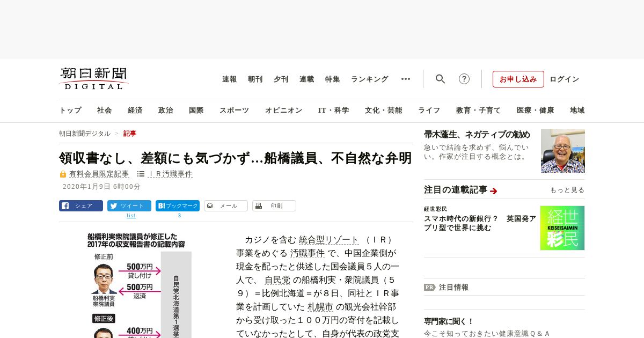Select the オピニオン category tab
Viewport: 644px width, 338px height.
click(x=283, y=110)
